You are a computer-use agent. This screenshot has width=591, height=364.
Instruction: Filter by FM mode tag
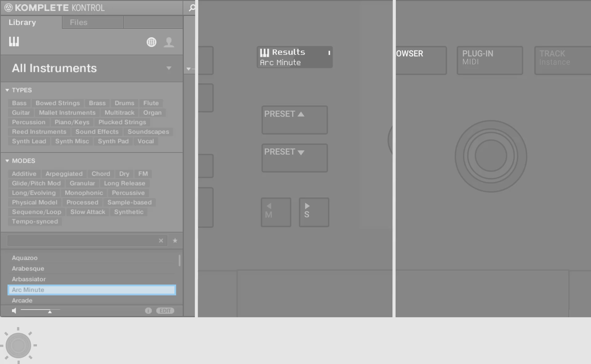[x=143, y=174]
